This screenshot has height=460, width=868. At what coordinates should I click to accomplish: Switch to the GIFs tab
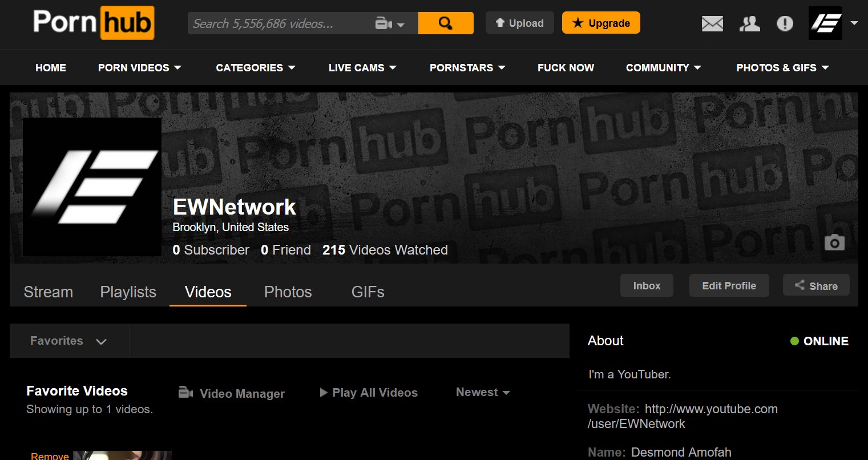point(368,292)
